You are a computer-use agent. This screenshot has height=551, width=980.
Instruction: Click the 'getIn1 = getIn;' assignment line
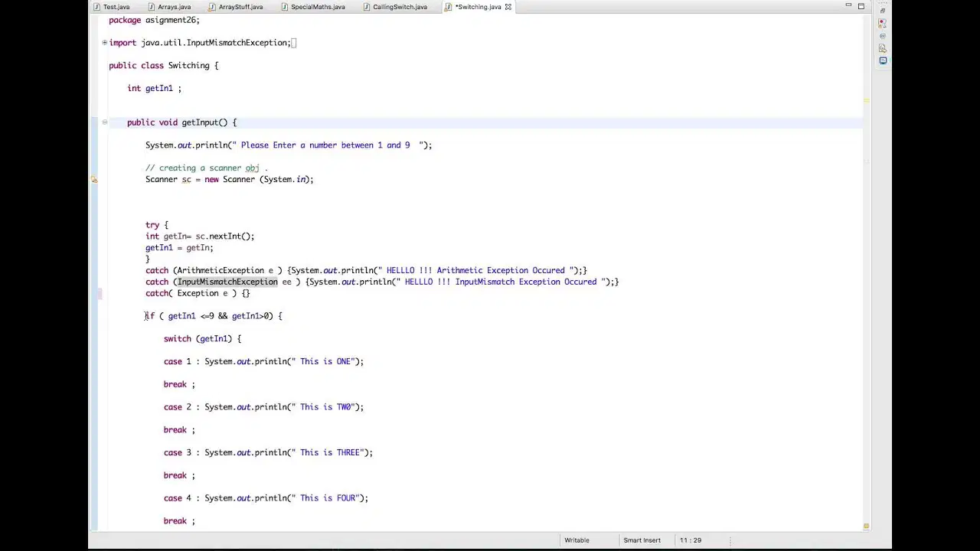[x=179, y=248]
